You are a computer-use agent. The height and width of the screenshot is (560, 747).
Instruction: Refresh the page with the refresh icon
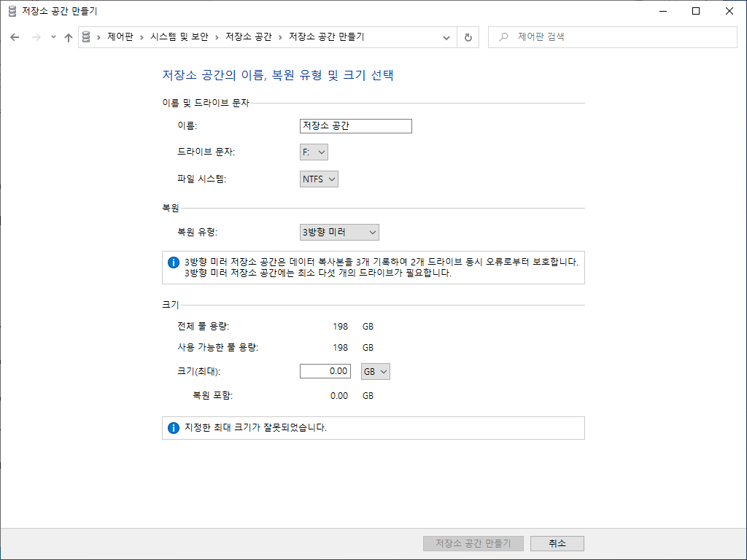coord(468,37)
